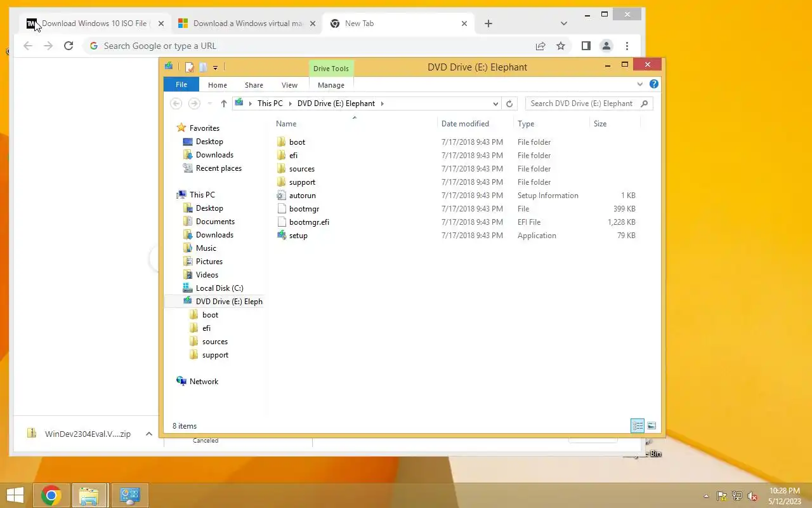Click the Properties icon in quick access toolbar
Screen dimensions: 812x508
click(x=189, y=67)
